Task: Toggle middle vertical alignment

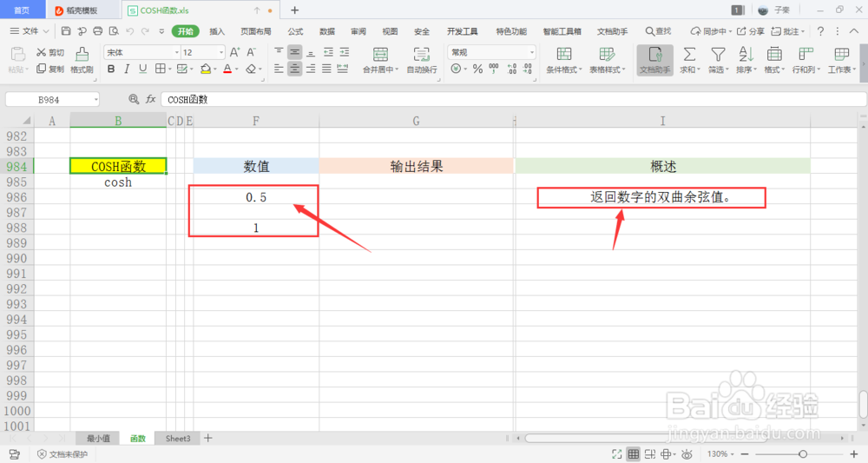Action: tap(295, 52)
